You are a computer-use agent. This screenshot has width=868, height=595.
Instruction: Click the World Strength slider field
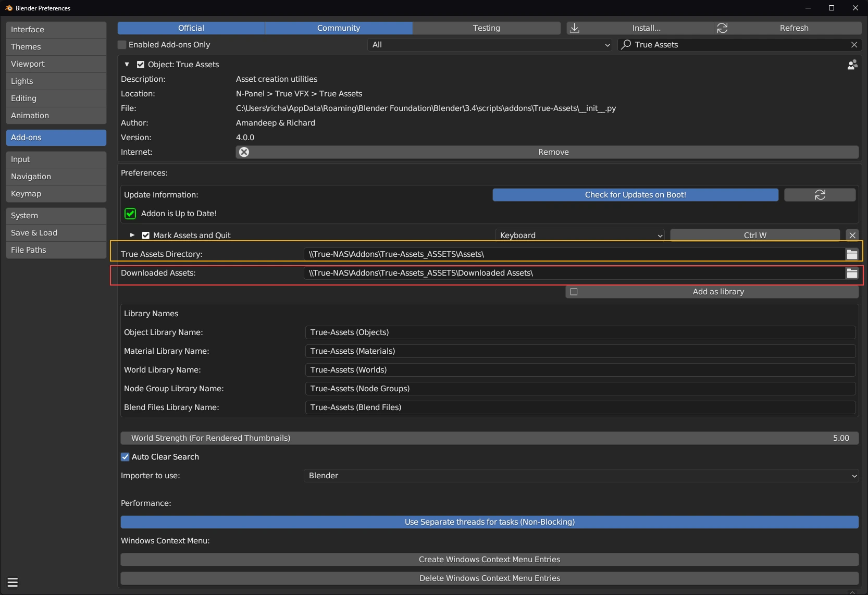point(489,438)
